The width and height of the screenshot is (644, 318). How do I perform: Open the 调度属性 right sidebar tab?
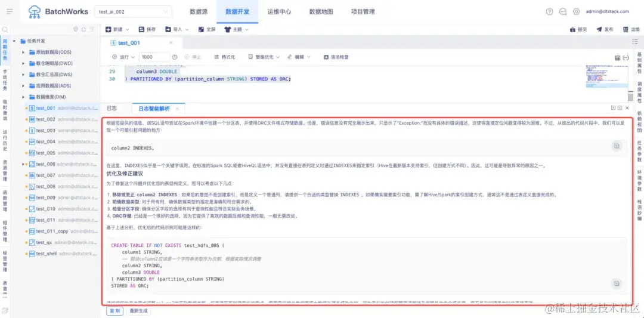(639, 92)
